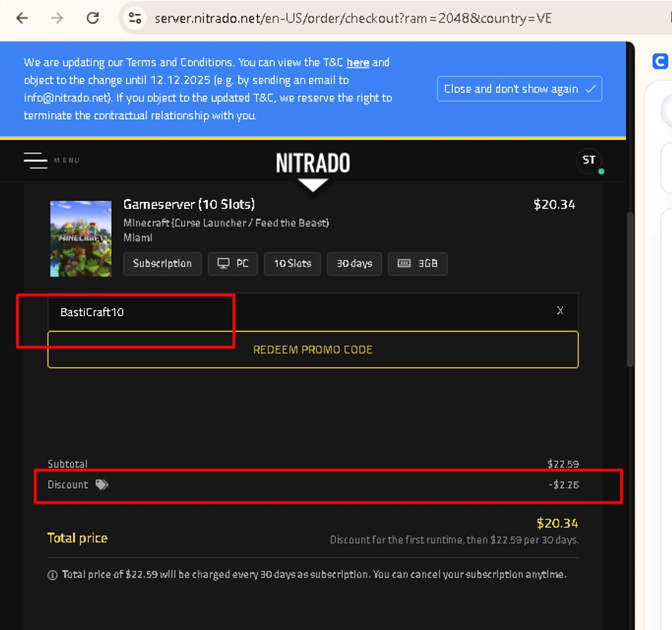The width and height of the screenshot is (672, 630).
Task: Click the 10 Slots tag
Action: [x=292, y=263]
